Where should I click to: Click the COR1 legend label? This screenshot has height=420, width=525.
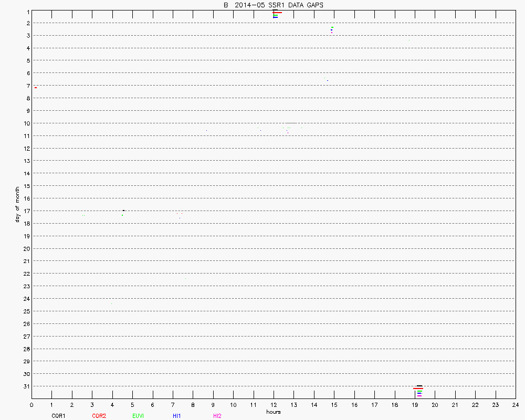[x=58, y=416]
